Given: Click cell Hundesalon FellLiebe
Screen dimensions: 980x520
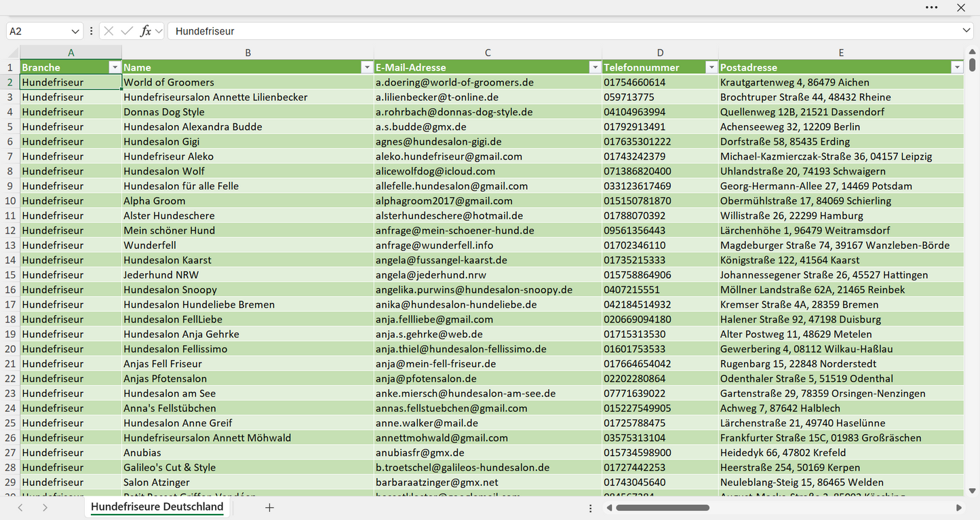Looking at the screenshot, I should (x=248, y=319).
